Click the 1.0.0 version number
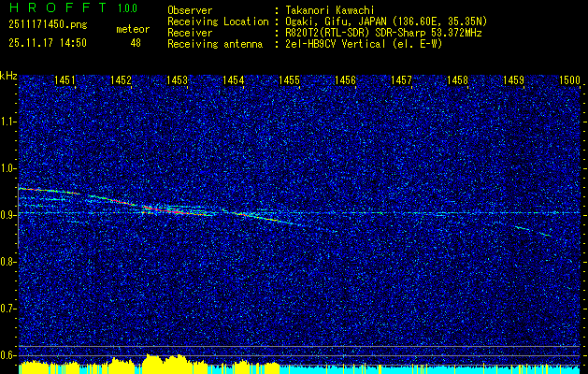Screen dimensions: 588x374 (x=127, y=7)
